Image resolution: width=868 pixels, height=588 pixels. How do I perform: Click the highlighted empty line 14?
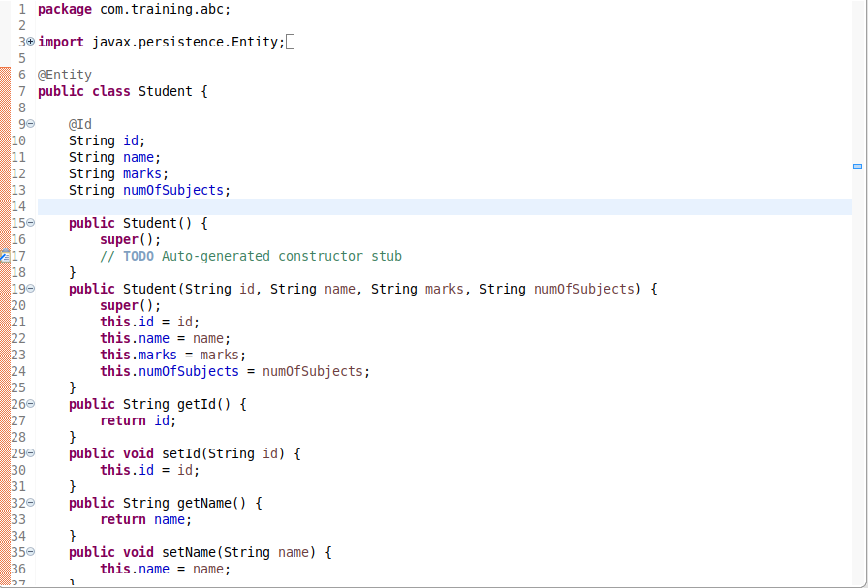pyautogui.click(x=387, y=206)
